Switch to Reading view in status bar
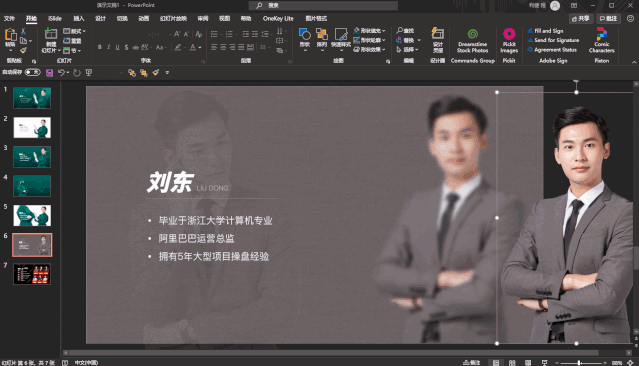The height and width of the screenshot is (366, 639). pos(528,362)
